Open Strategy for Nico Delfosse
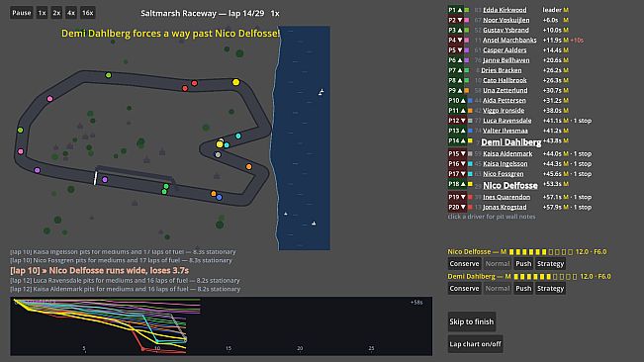Screen dimensions: 644x362 coord(550,264)
